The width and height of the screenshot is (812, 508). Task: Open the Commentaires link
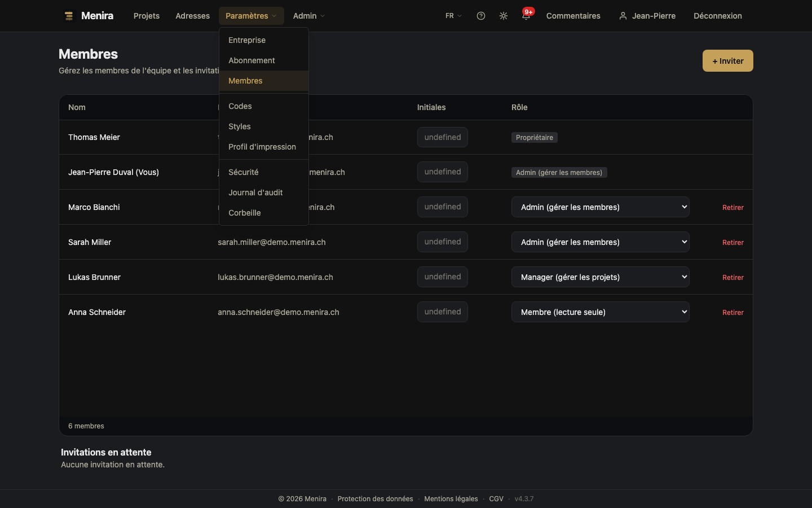point(573,16)
